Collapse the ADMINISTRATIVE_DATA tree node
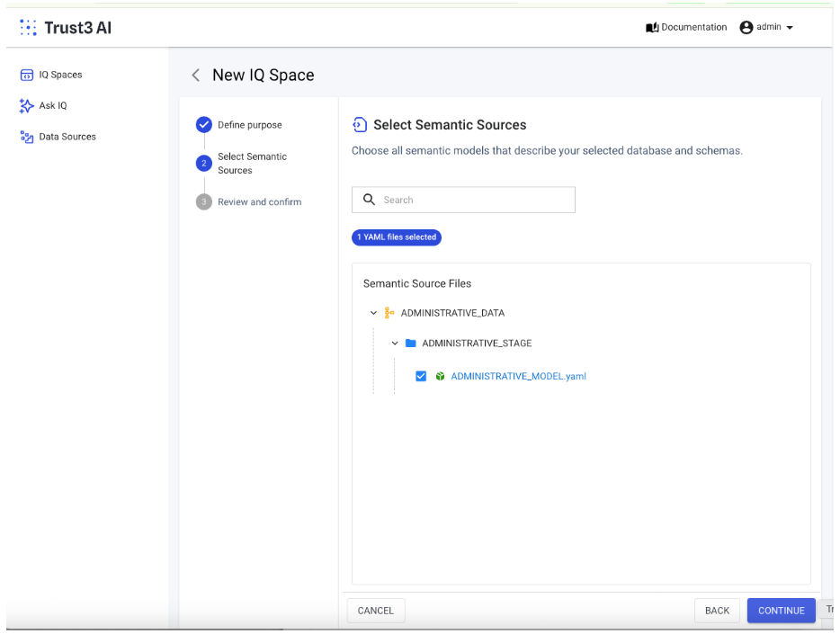Viewport: 840px width, 634px height. tap(373, 313)
